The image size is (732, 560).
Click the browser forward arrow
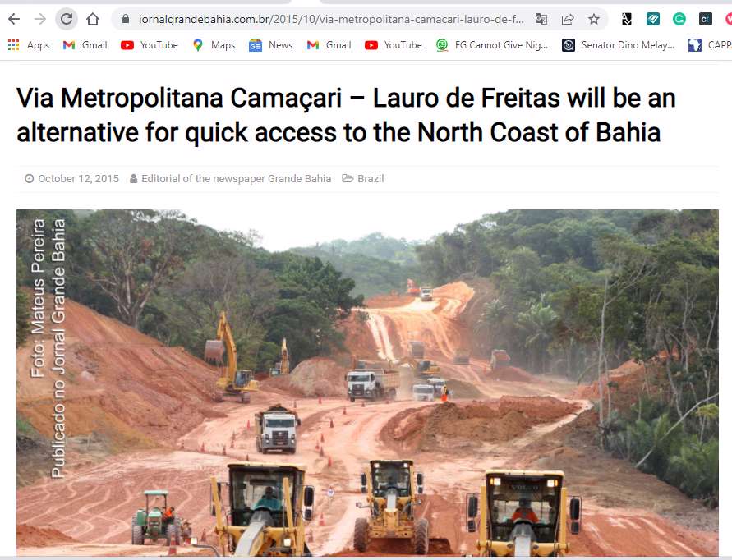pos(40,19)
